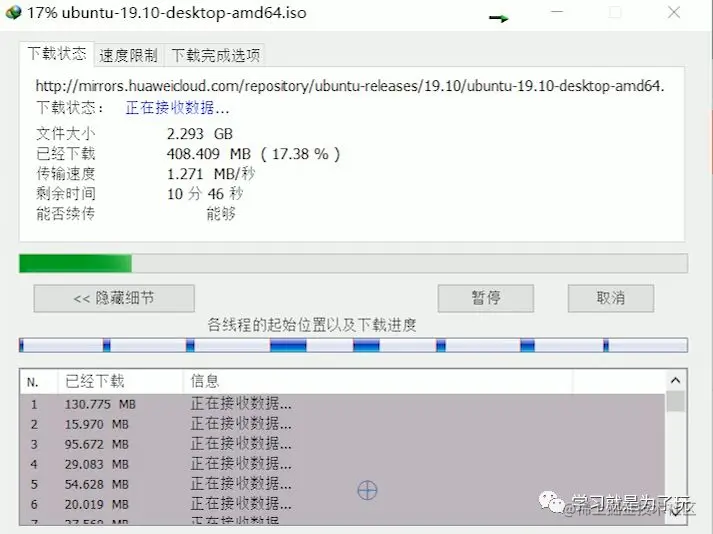Click the thread list scrollbar thumb

pos(675,401)
